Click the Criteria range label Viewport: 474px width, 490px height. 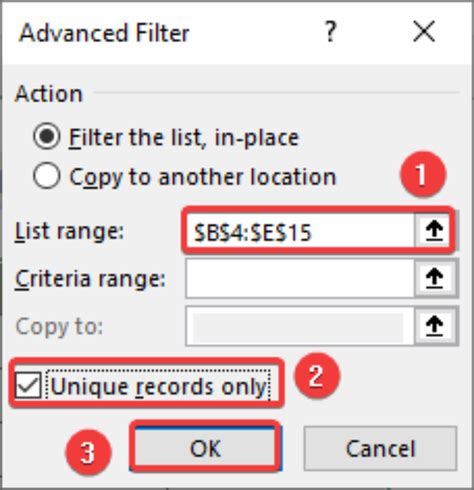pyautogui.click(x=90, y=279)
